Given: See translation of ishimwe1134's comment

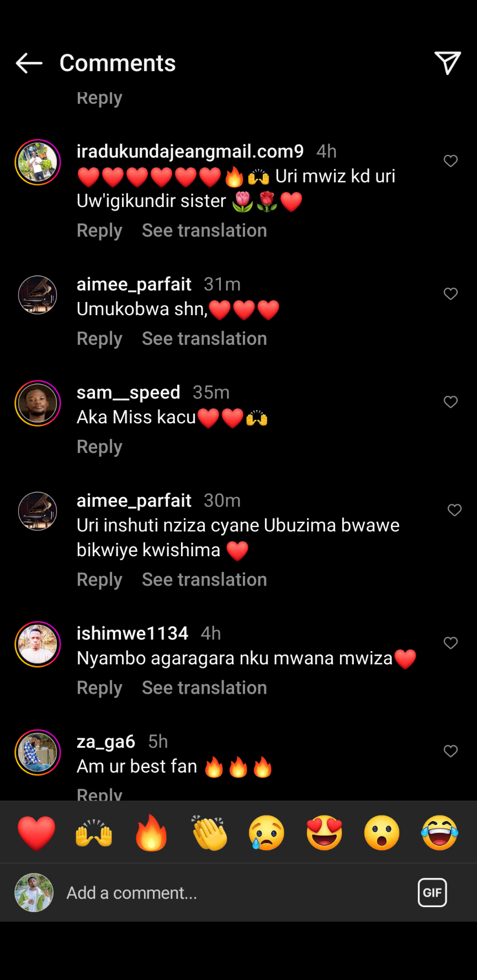Looking at the screenshot, I should [204, 688].
